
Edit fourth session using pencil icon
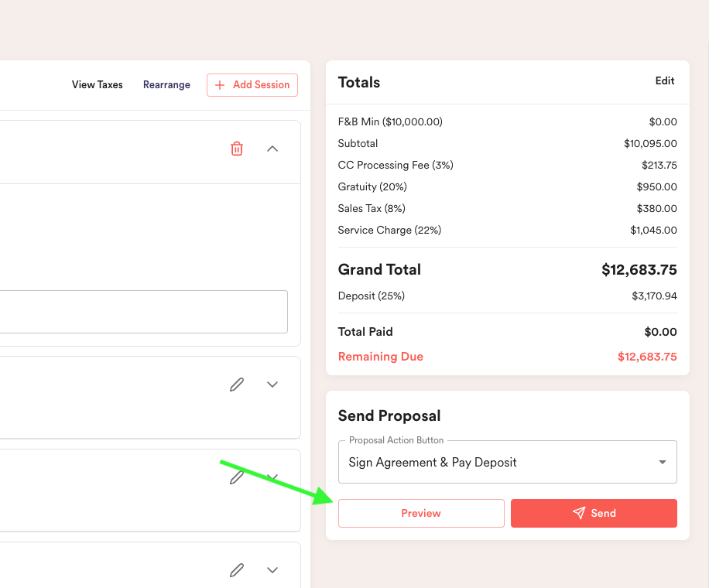click(x=237, y=570)
